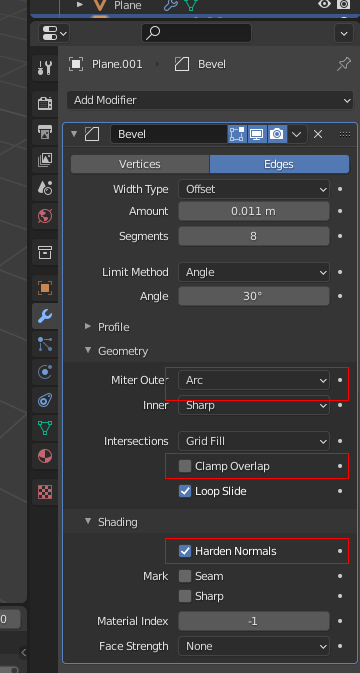Click the Bevel modifier name field
Screen dimensions: 360x673
[x=169, y=134]
